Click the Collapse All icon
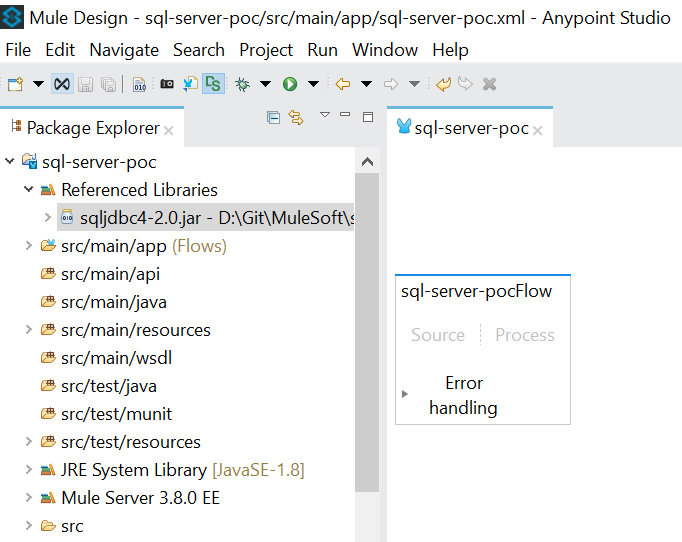Viewport: 682px width, 542px height. click(274, 117)
